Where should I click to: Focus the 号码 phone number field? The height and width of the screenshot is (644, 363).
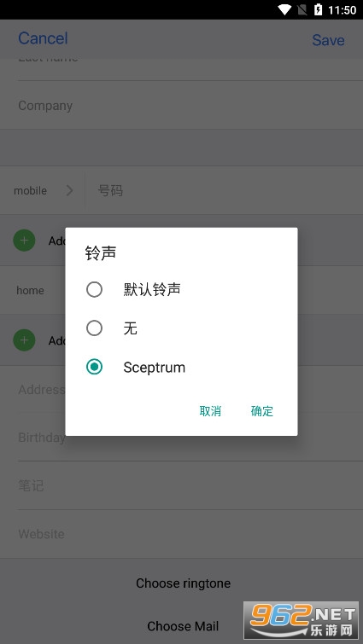coord(224,190)
